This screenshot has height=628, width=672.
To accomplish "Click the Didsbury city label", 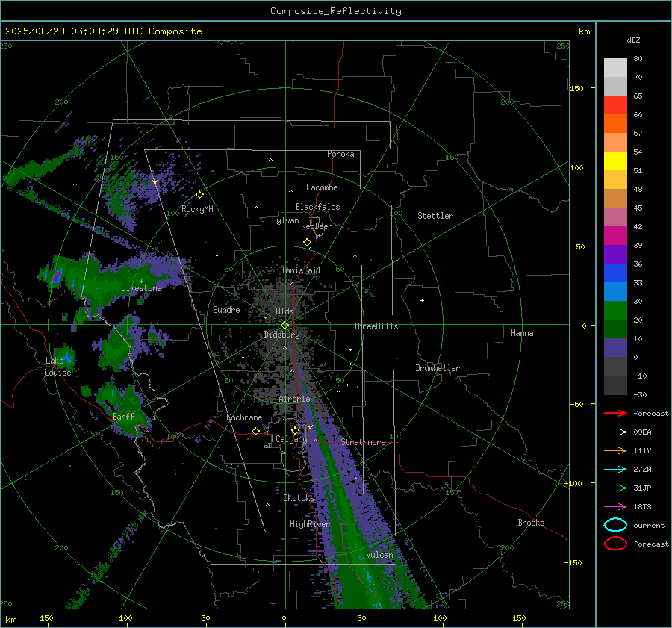I will (281, 335).
